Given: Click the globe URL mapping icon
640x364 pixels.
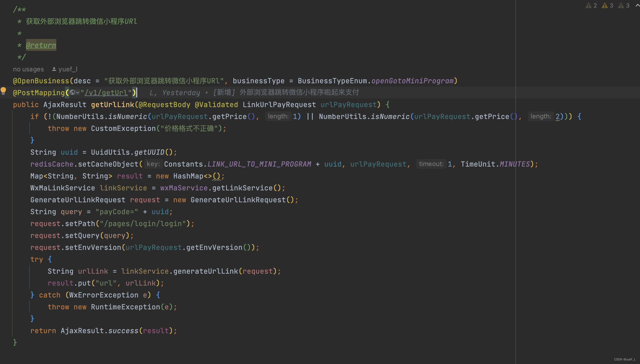Looking at the screenshot, I should pyautogui.click(x=72, y=92).
